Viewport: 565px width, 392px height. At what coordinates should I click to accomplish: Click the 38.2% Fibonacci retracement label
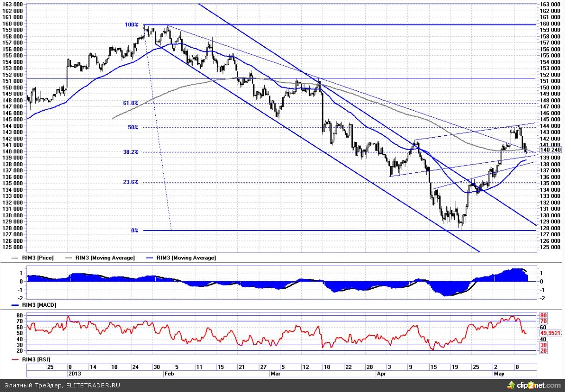point(131,152)
